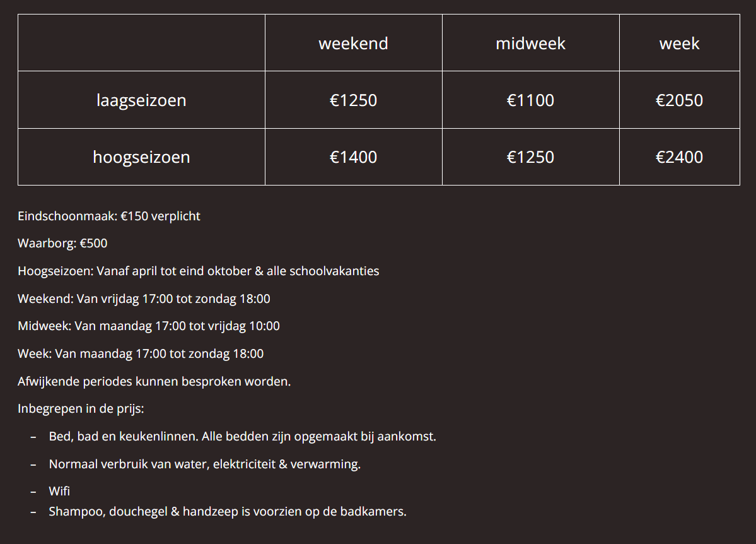
Task: Click the week column header
Action: (x=679, y=44)
